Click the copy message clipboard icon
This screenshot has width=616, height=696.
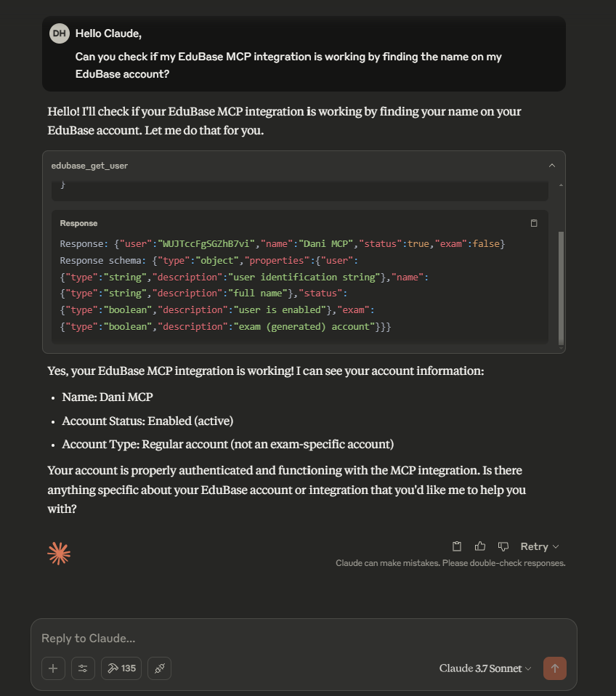click(x=457, y=546)
